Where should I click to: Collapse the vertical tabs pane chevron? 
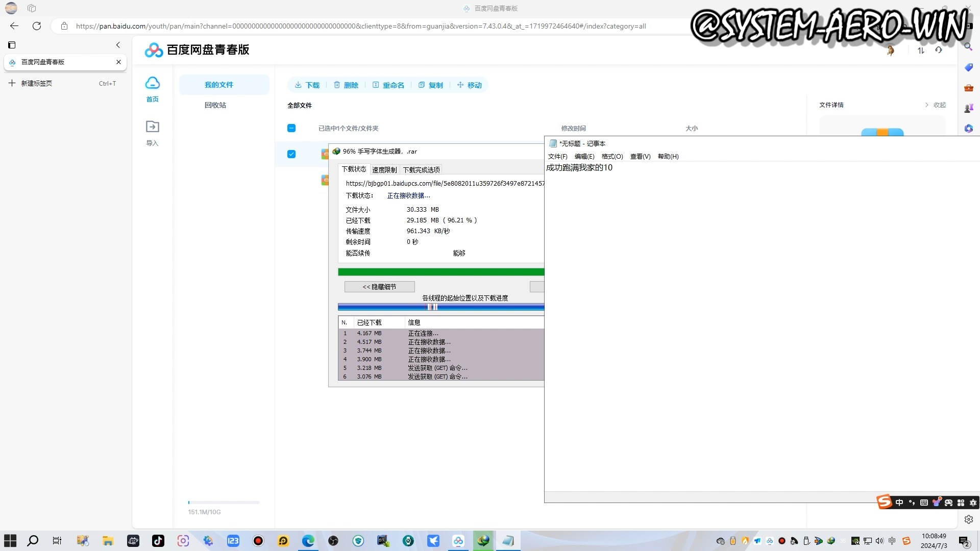118,45
